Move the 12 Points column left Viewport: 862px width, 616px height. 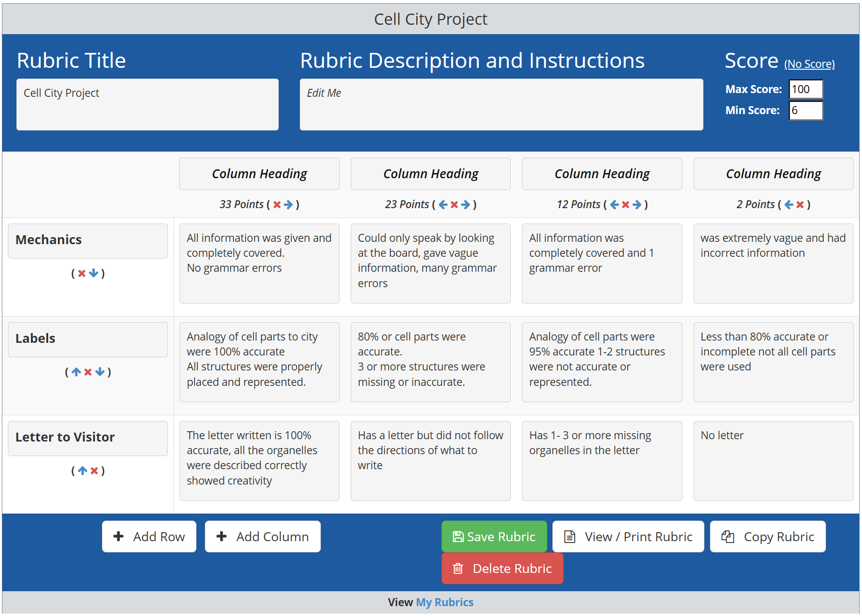click(615, 204)
